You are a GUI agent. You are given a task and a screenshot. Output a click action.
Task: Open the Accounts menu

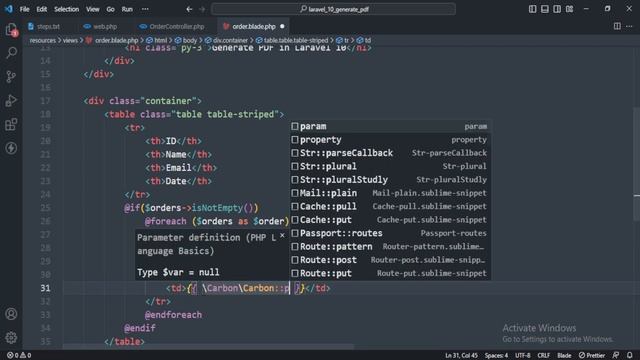click(x=11, y=314)
